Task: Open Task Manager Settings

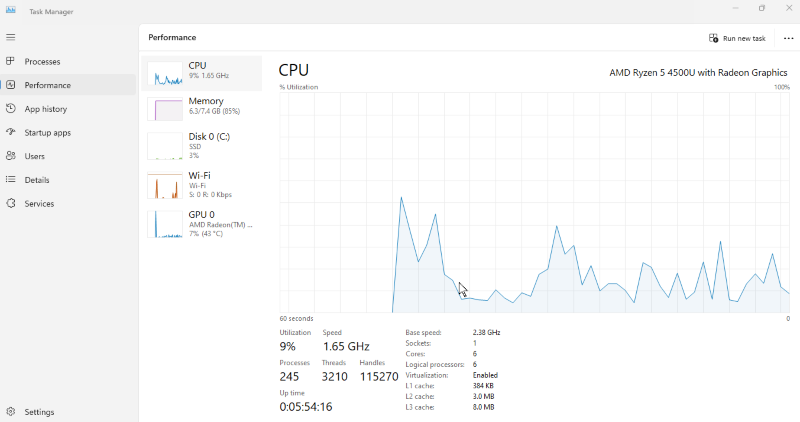Action: (39, 412)
